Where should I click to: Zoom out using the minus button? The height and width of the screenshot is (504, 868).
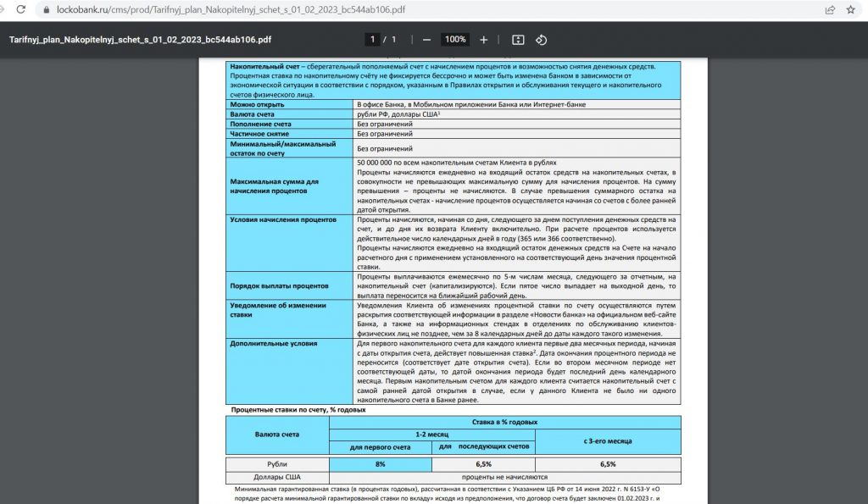click(x=426, y=40)
